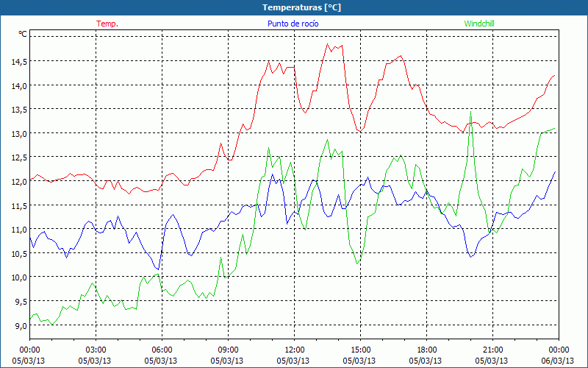Screen dimensions: 588x368
Task: Select the green Windchill legend label
Action: pos(479,24)
